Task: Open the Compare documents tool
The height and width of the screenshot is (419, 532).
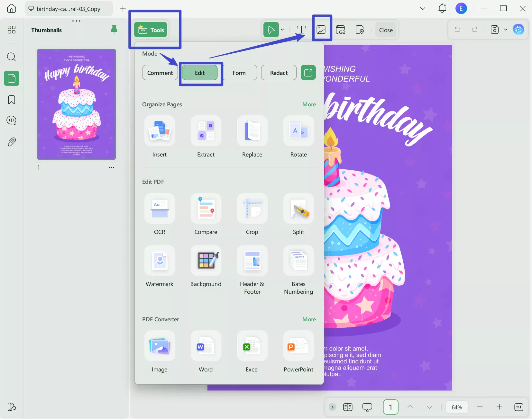Action: coord(206,209)
